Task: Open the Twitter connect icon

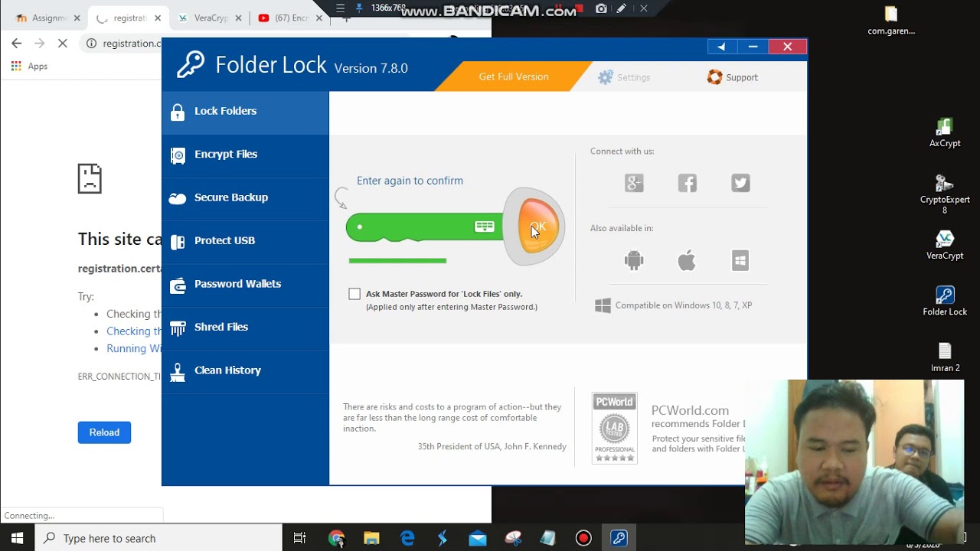Action: tap(740, 183)
